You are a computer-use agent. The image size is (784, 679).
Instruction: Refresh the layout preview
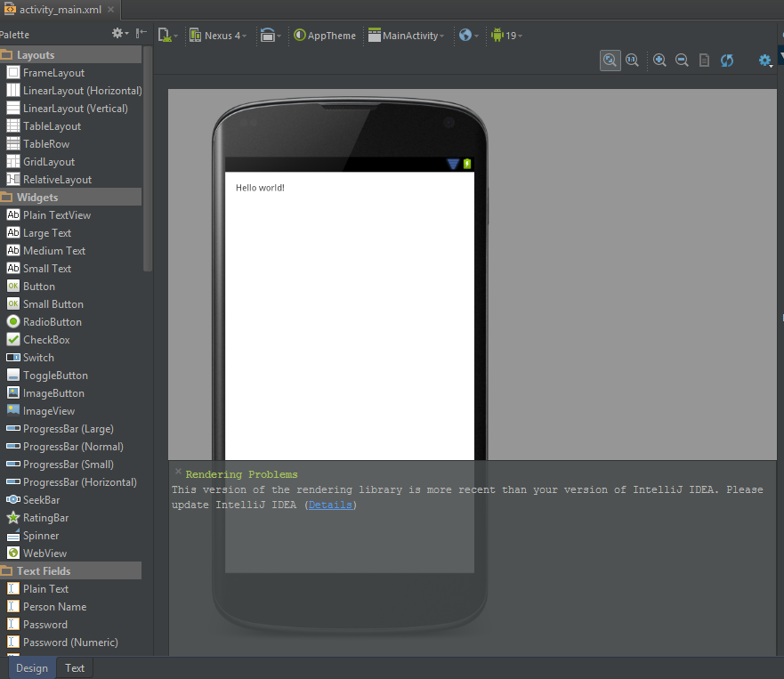coord(727,61)
